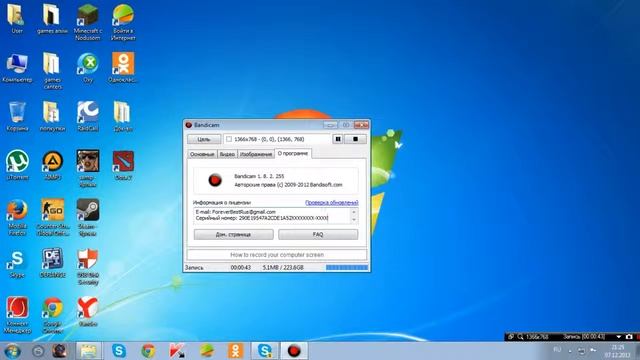Launch Skype desktop shortcut
640x360 pixels.
click(17, 263)
